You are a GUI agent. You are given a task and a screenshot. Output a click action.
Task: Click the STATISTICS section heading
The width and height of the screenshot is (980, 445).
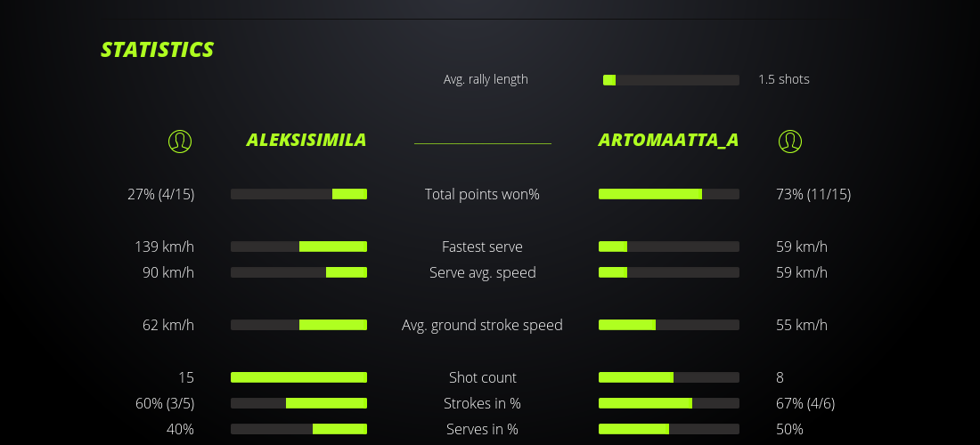point(158,50)
